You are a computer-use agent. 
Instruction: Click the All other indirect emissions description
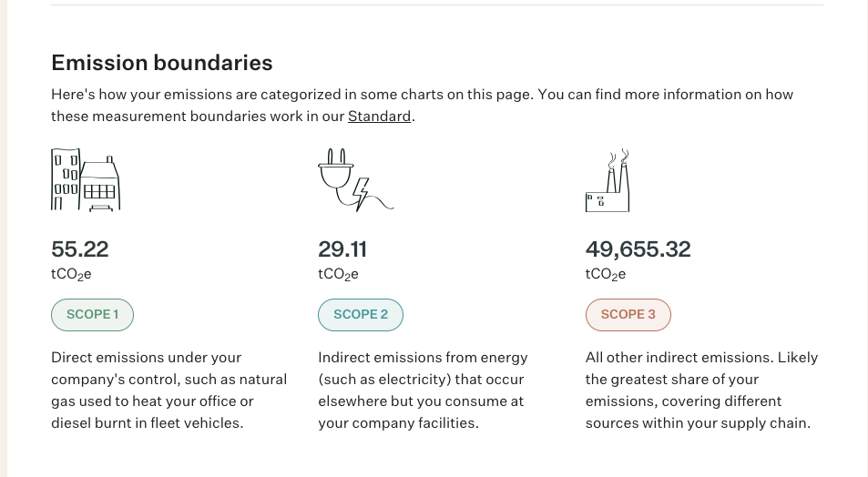click(701, 391)
